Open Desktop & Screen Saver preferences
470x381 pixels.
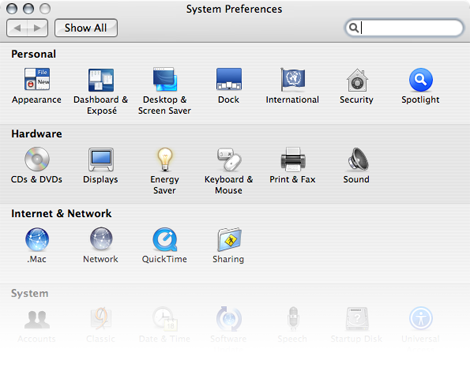tap(165, 79)
